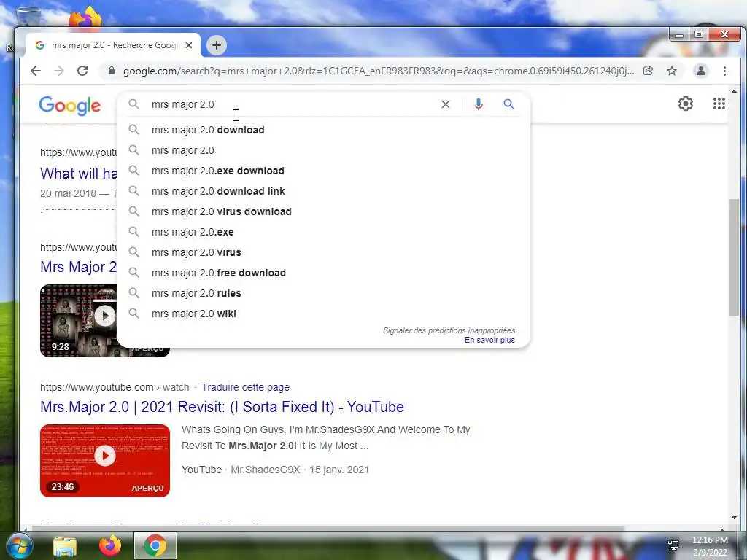Viewport: 747px width, 560px height.
Task: Choose suggestion 'mrs major 2.0 virus download'
Action: (x=323, y=212)
